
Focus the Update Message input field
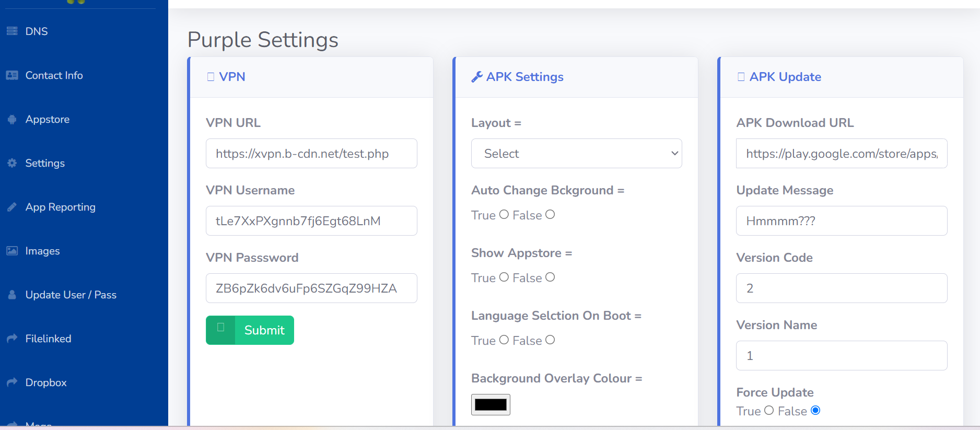tap(841, 221)
